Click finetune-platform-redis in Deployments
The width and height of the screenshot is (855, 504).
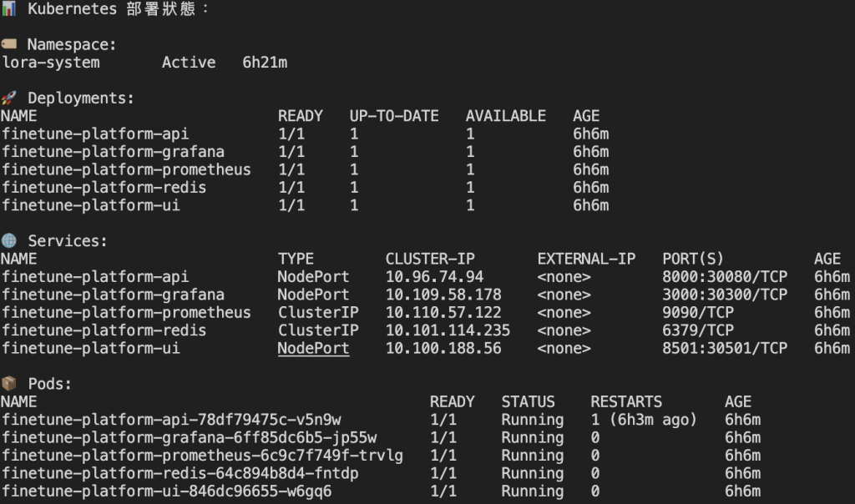104,188
